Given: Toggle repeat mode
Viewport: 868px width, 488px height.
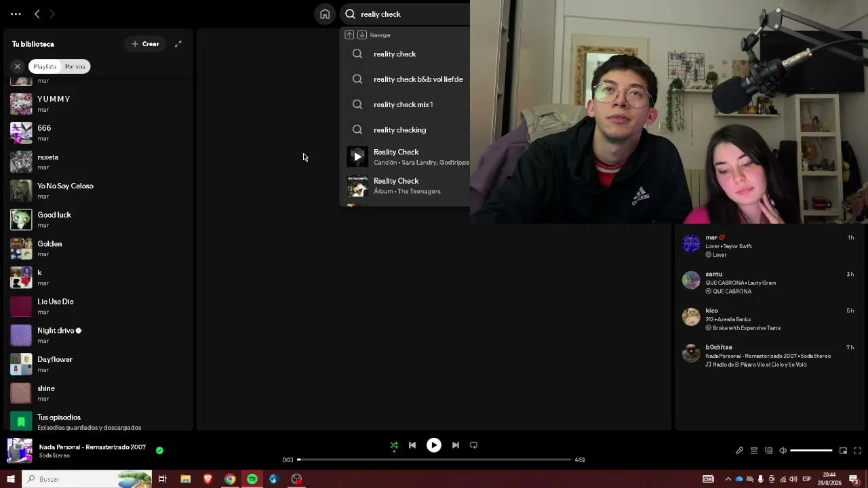Looking at the screenshot, I should (x=474, y=445).
